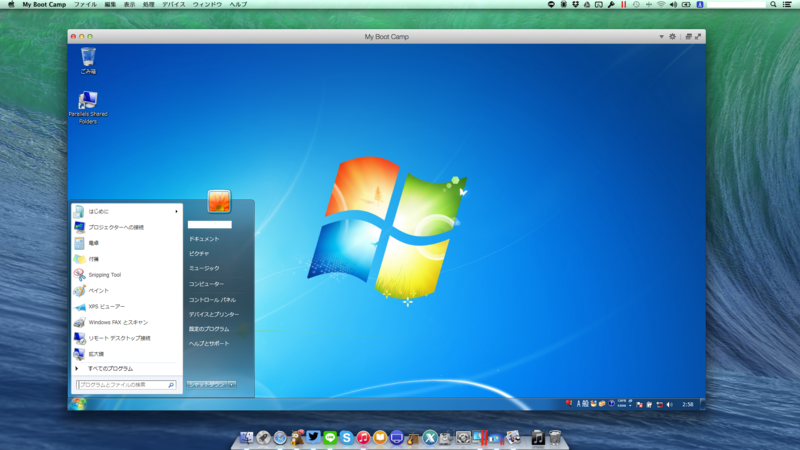
Task: Open ヘルプとサポート link
Action: pos(209,343)
